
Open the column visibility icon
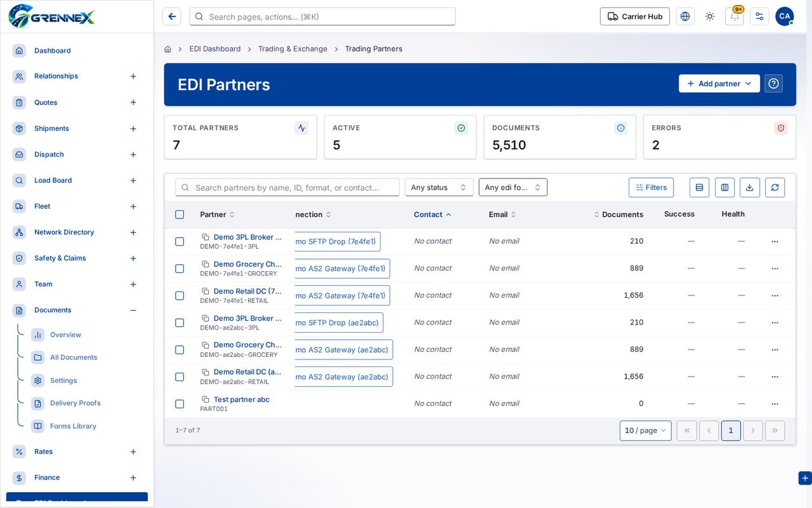point(724,187)
